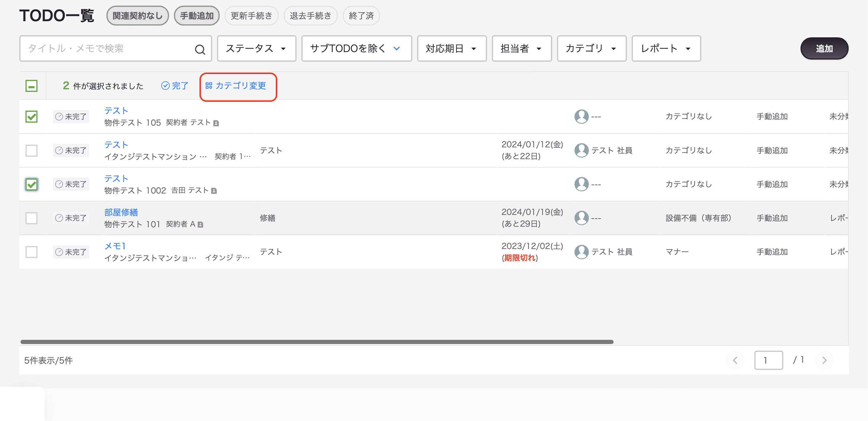868x421 pixels.
Task: Open the 部屋修繕 TODO link
Action: [121, 212]
